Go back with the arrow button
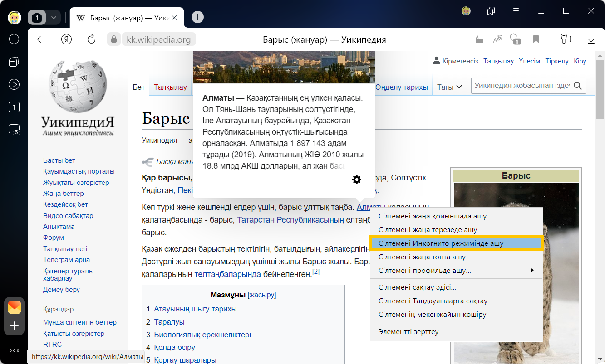This screenshot has width=605, height=364. click(41, 39)
